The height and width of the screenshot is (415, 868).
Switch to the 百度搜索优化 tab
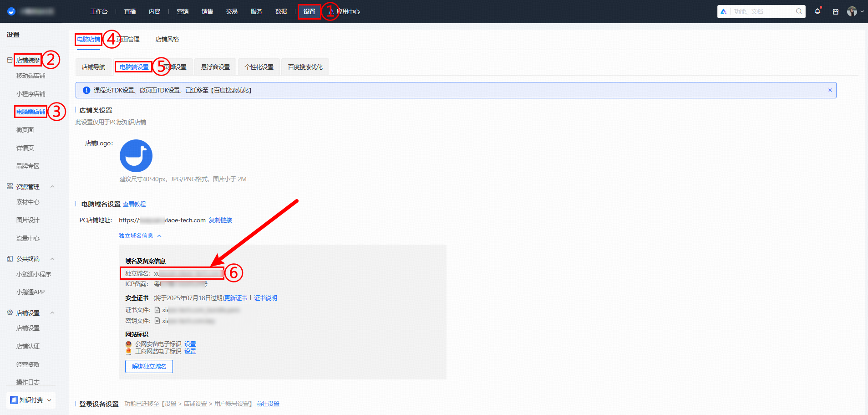click(305, 67)
